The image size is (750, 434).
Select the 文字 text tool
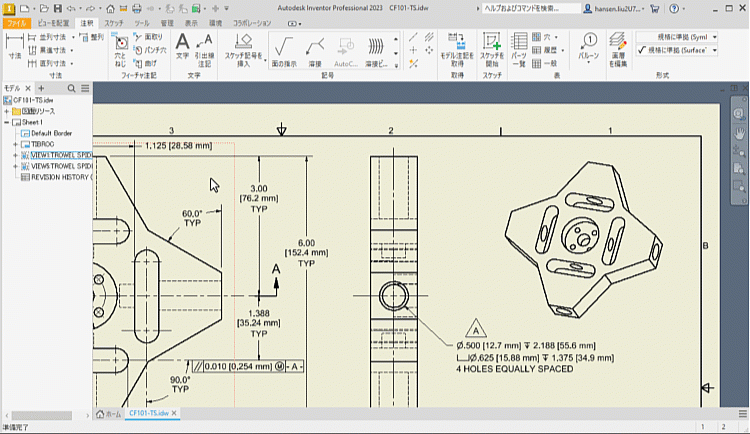coord(182,47)
